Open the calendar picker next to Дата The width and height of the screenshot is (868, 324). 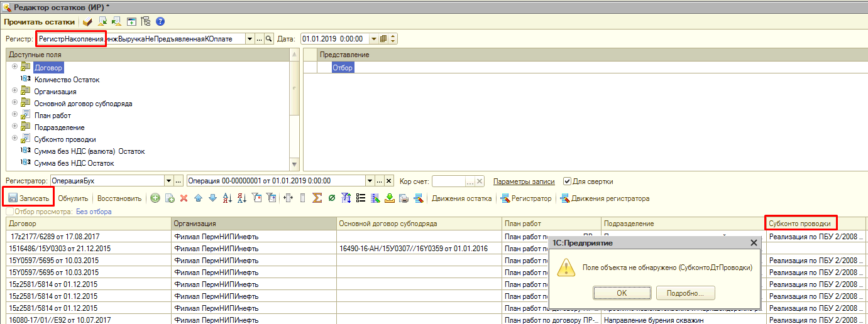click(x=383, y=39)
